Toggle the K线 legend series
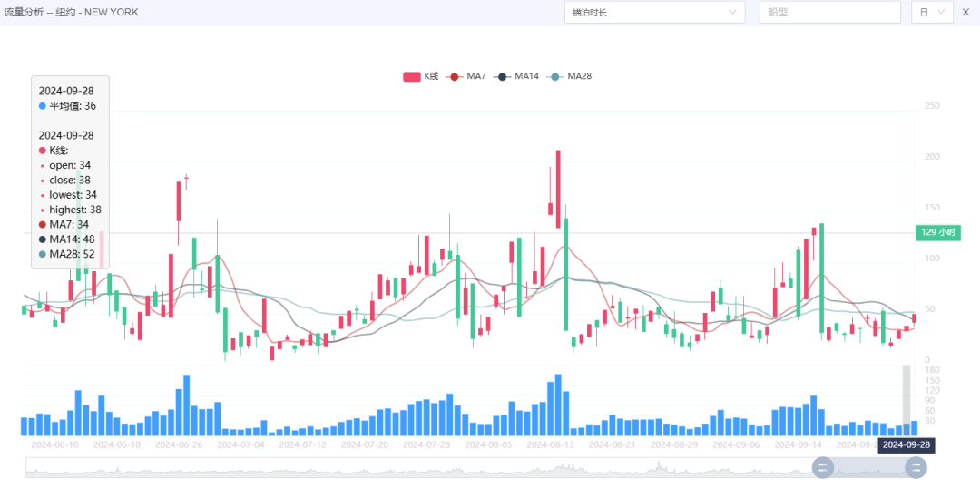 pos(421,76)
